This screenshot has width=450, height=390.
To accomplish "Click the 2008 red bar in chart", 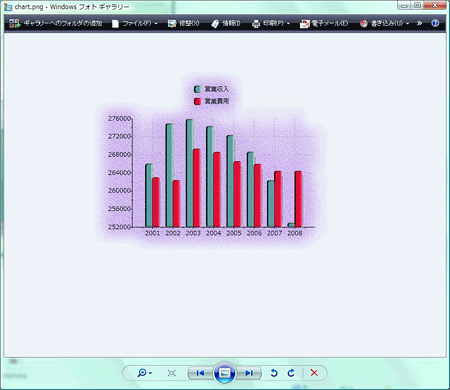I will pos(299,199).
